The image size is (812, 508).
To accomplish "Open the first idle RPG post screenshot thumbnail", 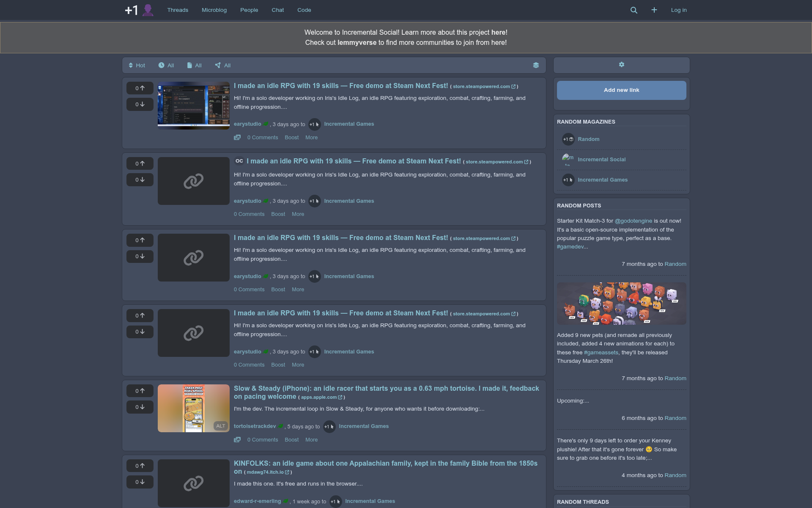I will (x=194, y=105).
